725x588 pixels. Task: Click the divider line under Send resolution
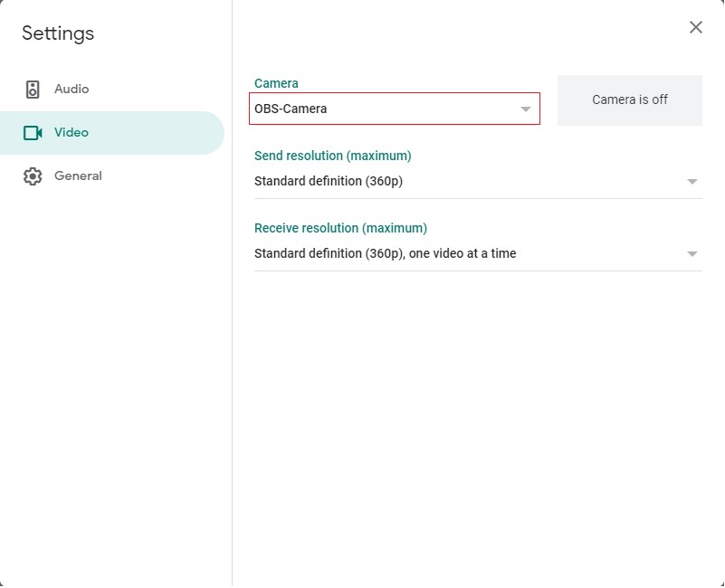point(478,199)
